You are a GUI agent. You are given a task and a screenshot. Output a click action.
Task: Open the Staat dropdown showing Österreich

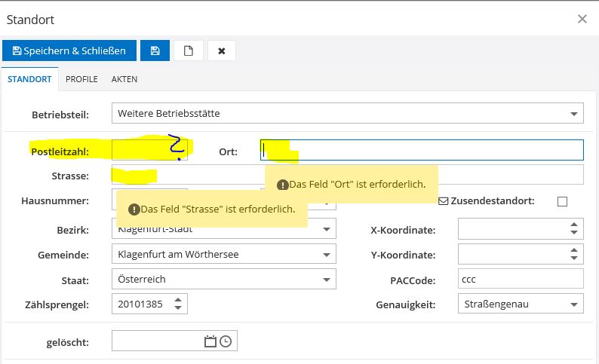click(327, 279)
